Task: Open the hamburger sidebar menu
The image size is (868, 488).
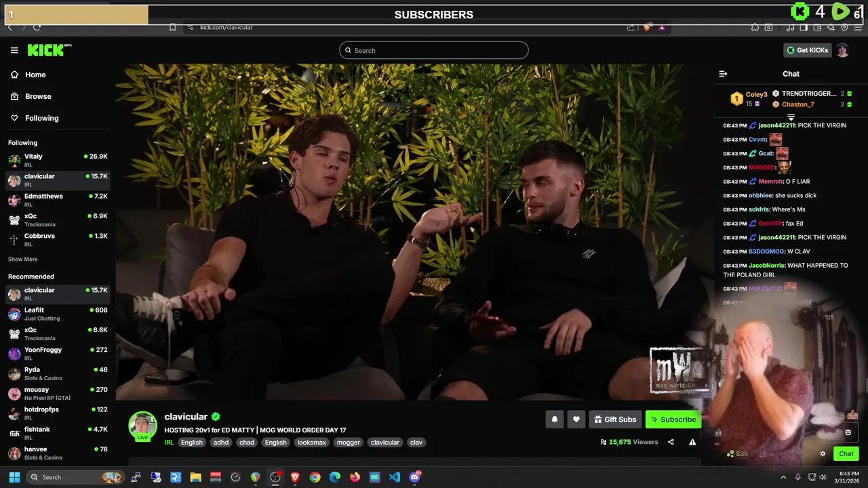Action: (x=14, y=50)
